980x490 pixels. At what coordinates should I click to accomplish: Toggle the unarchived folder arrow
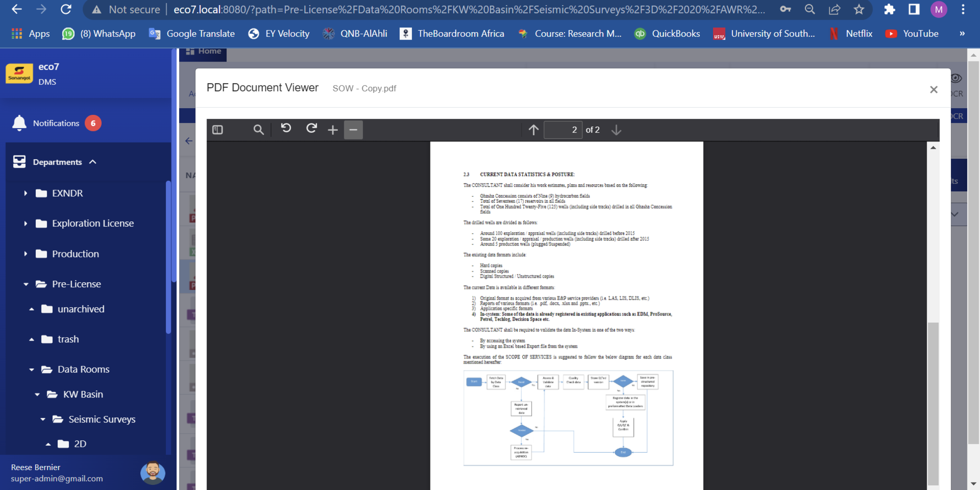(x=31, y=309)
